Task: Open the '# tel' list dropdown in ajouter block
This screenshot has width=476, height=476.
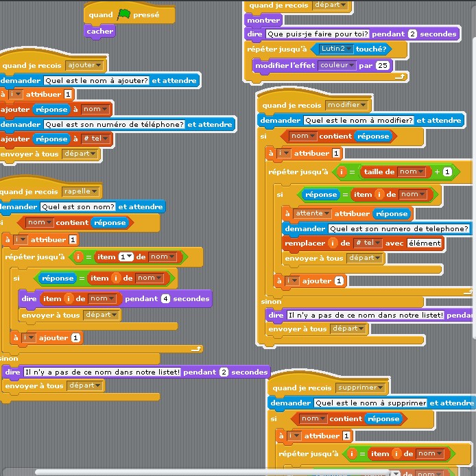Action: coord(95,139)
